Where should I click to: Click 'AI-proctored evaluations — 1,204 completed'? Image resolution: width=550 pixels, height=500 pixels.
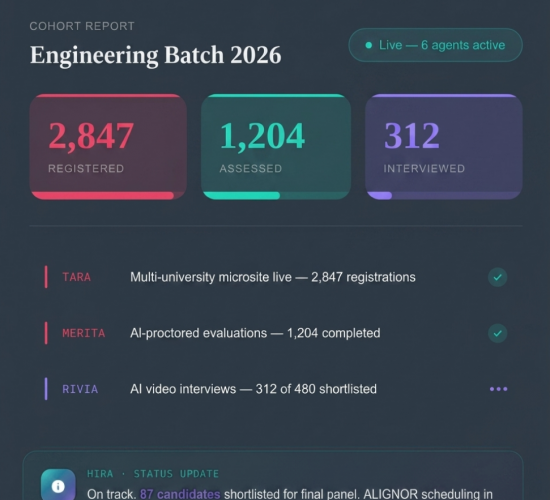pos(255,333)
